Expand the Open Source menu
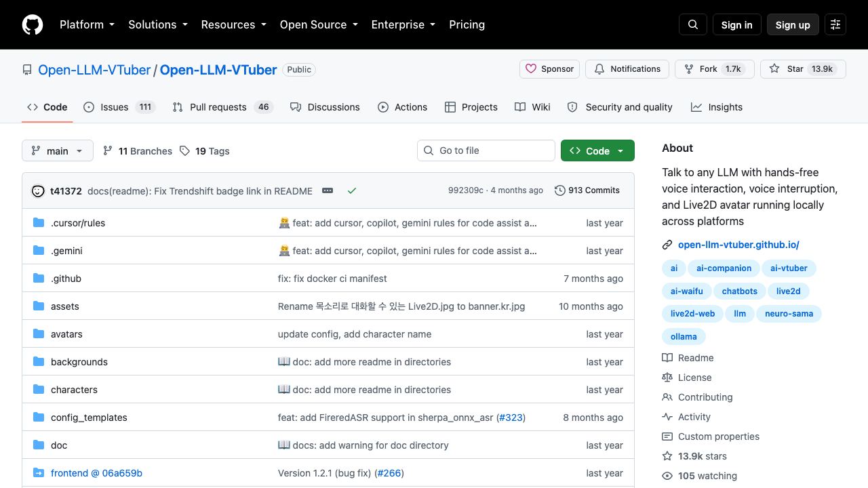This screenshot has height=488, width=868. (x=319, y=24)
